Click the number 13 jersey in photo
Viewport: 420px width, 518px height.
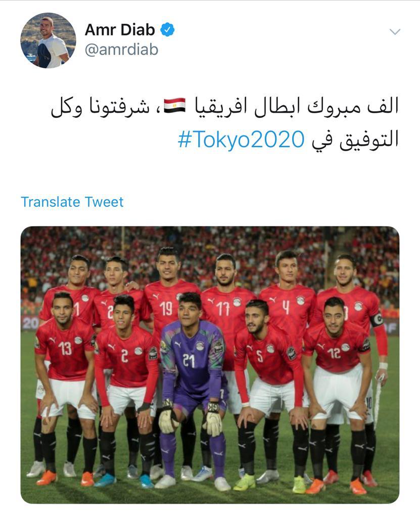(66, 349)
